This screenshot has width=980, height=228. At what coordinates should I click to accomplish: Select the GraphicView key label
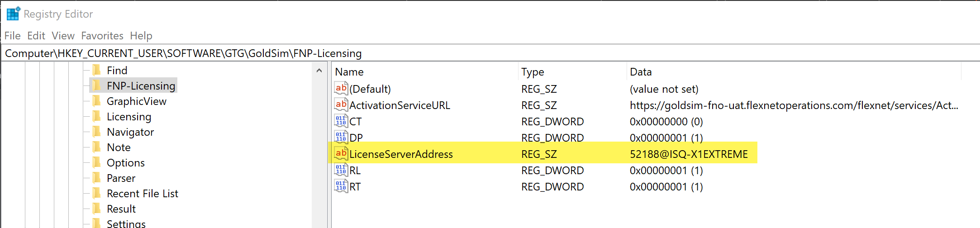click(x=137, y=101)
